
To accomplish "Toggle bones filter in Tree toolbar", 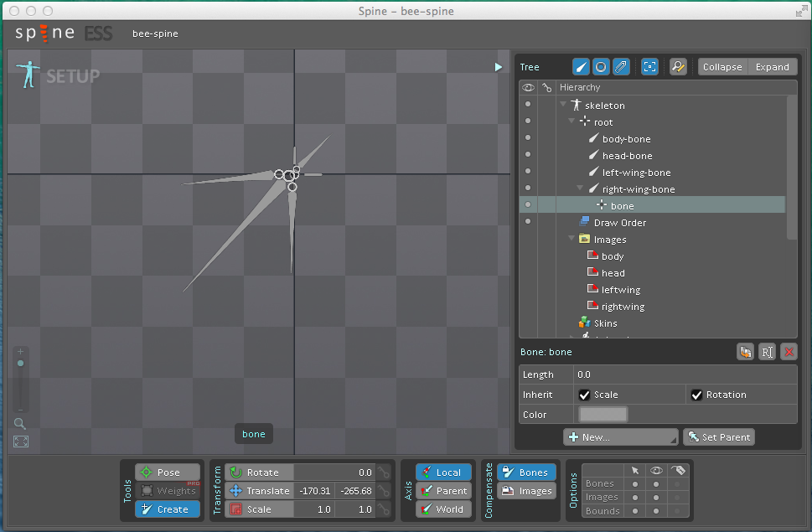I will pos(582,67).
